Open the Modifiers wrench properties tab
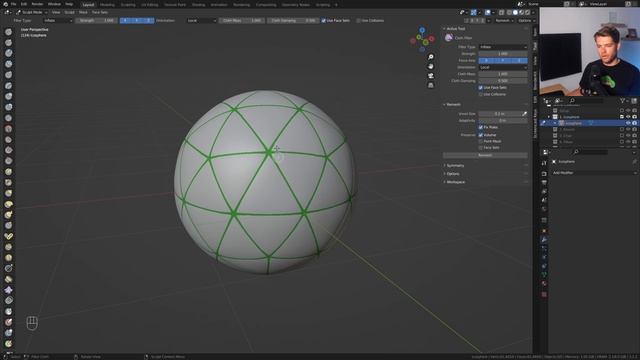This screenshot has width=640, height=360. tap(544, 240)
